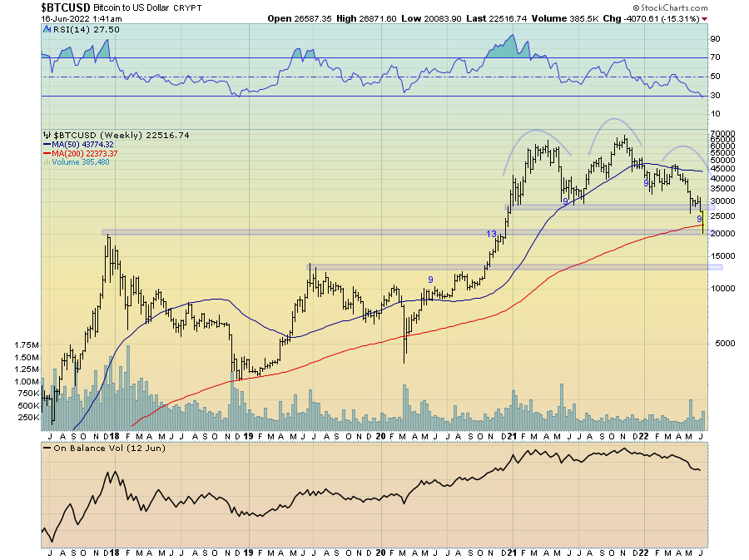Select the 'Bitcoin to US Dollar' name text

pos(131,8)
